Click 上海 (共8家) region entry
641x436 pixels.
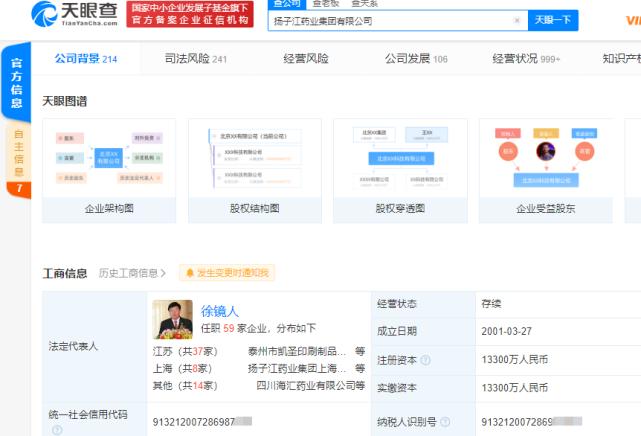[182, 369]
